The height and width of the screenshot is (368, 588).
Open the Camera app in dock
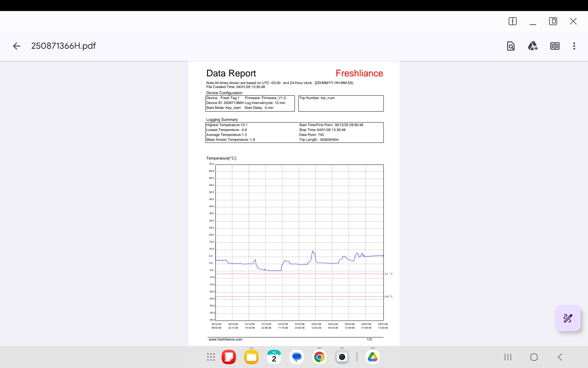point(342,357)
